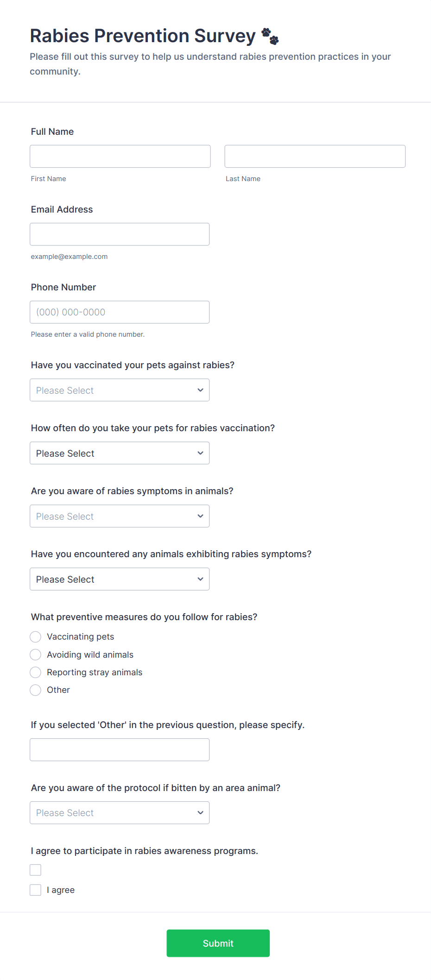The height and width of the screenshot is (980, 431).
Task: Focus the Email Address text box
Action: click(120, 234)
